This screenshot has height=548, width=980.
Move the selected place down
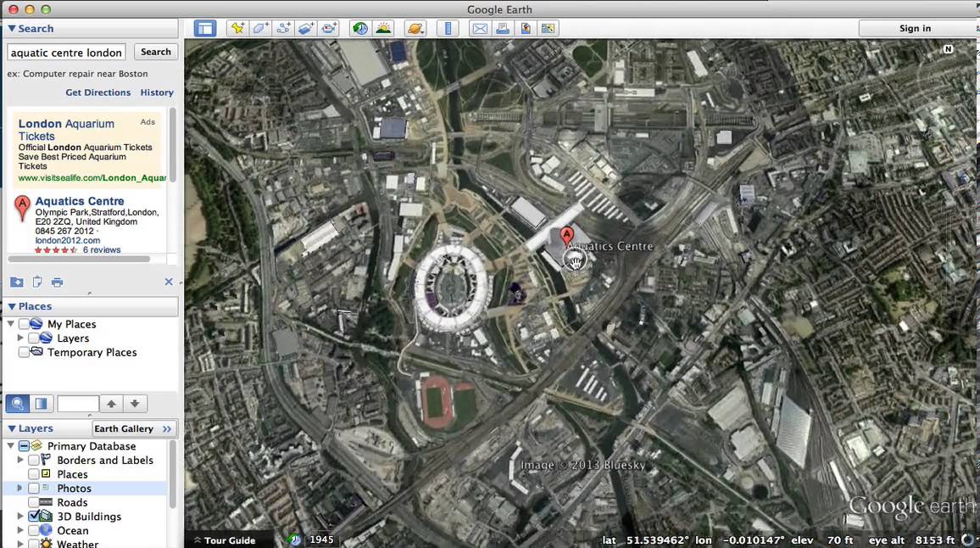click(x=135, y=404)
